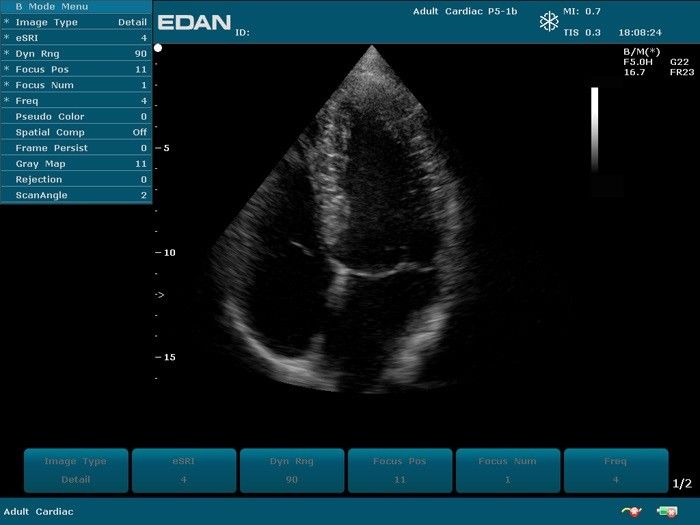Toggle the Spatial Comp Off setting
This screenshot has width=700, height=525.
coord(76,132)
